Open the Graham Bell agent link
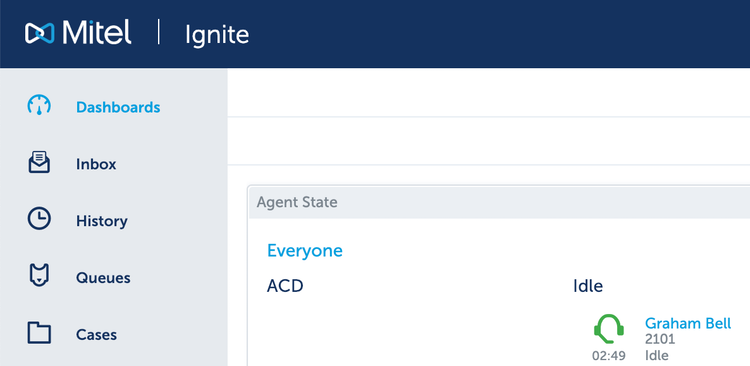Image resolution: width=750 pixels, height=366 pixels. click(688, 323)
